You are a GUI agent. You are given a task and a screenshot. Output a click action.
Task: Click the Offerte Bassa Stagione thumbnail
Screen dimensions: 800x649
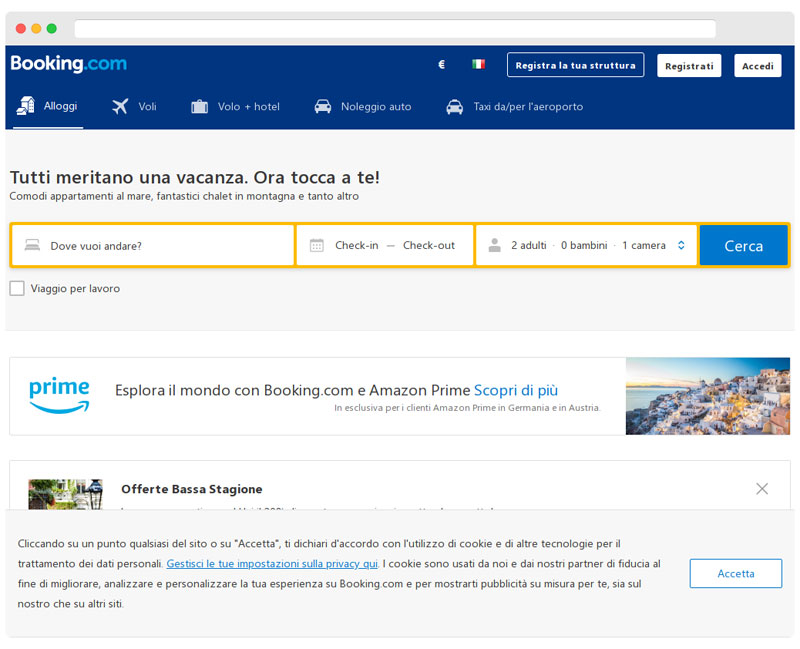click(x=65, y=494)
